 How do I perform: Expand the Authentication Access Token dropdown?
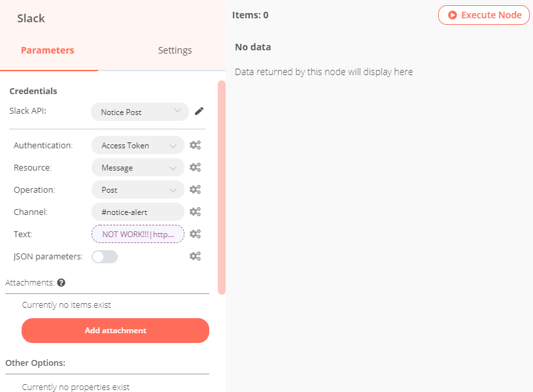(138, 146)
